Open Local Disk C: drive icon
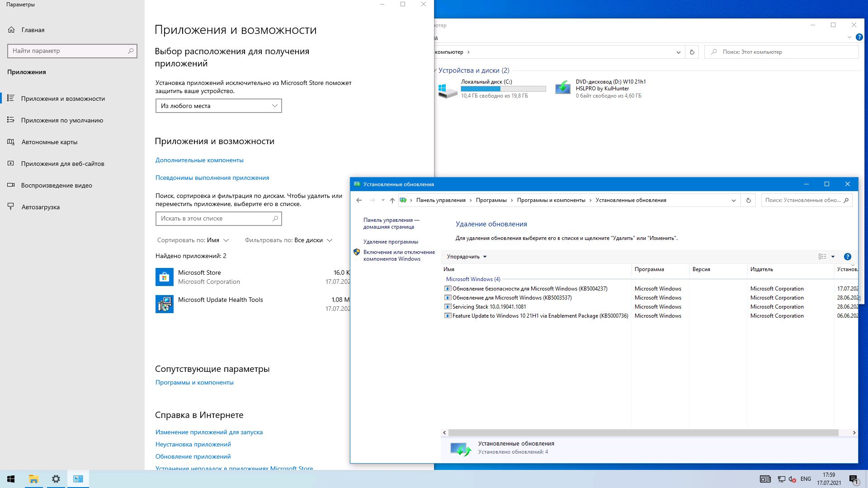The height and width of the screenshot is (488, 868). pos(448,89)
